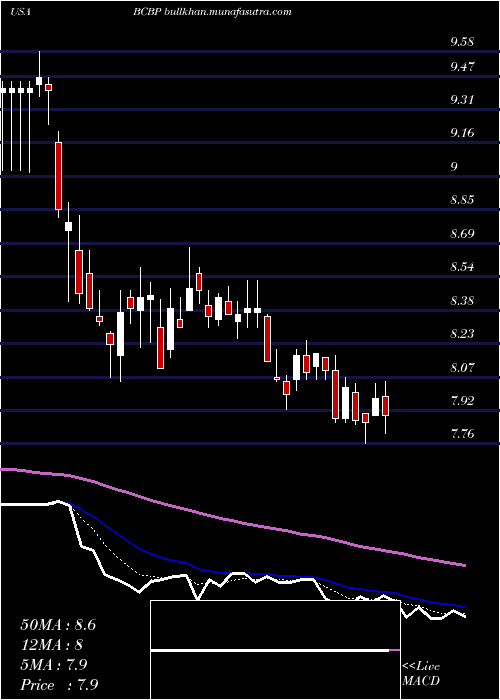The image size is (500, 700).
Task: Click the 9.47 price axis label
Action: (462, 67)
